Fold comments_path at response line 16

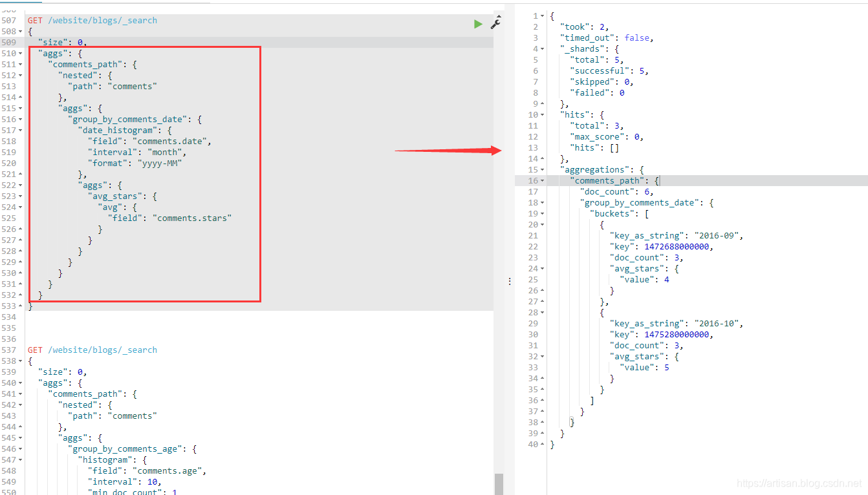[542, 180]
